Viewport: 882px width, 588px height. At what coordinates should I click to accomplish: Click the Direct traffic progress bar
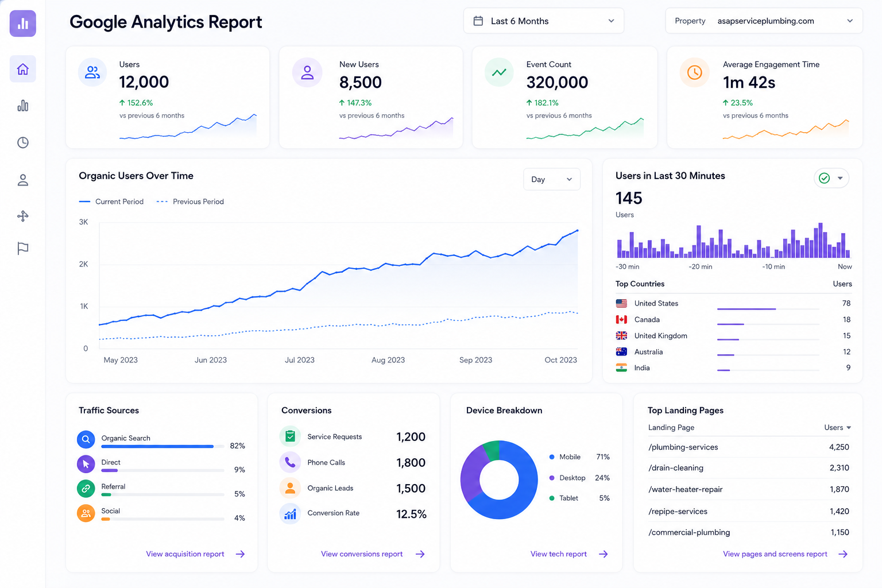pos(163,470)
